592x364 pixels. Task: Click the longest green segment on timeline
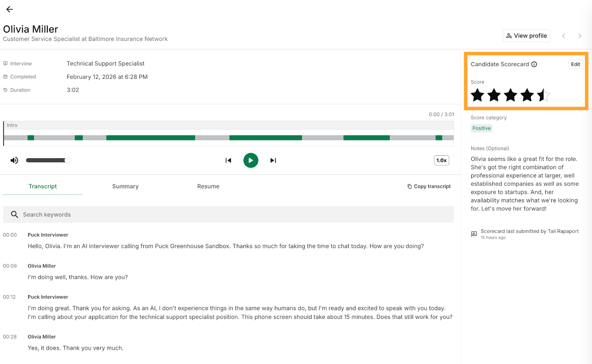pyautogui.click(x=151, y=138)
